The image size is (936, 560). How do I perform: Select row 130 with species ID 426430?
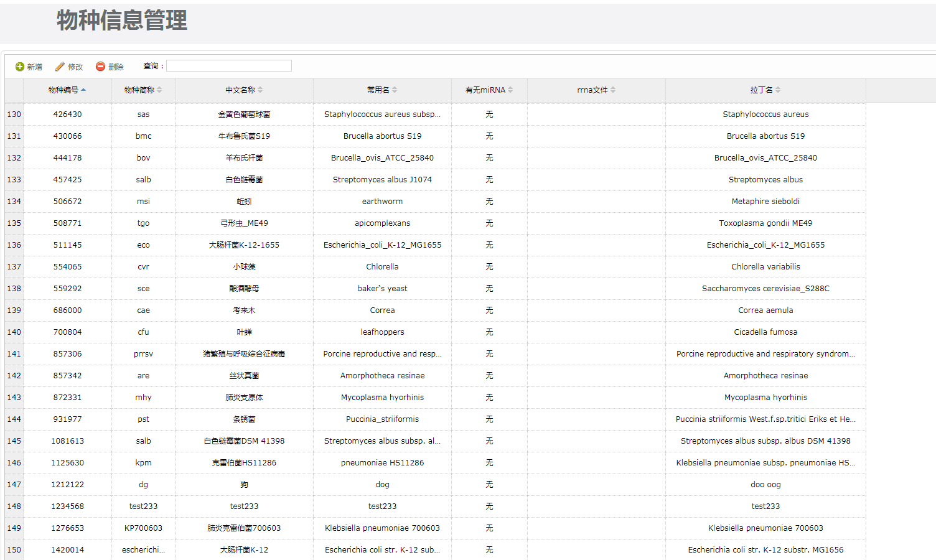(x=67, y=114)
